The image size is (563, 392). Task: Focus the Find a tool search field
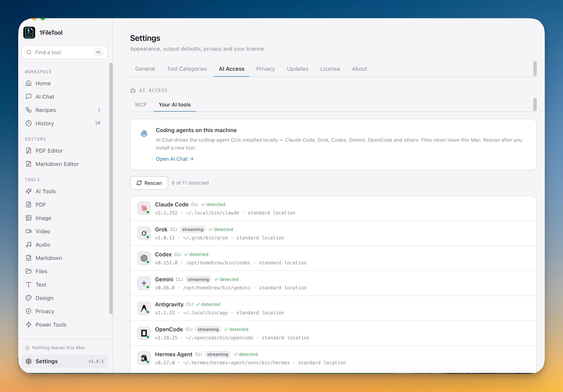(x=64, y=52)
